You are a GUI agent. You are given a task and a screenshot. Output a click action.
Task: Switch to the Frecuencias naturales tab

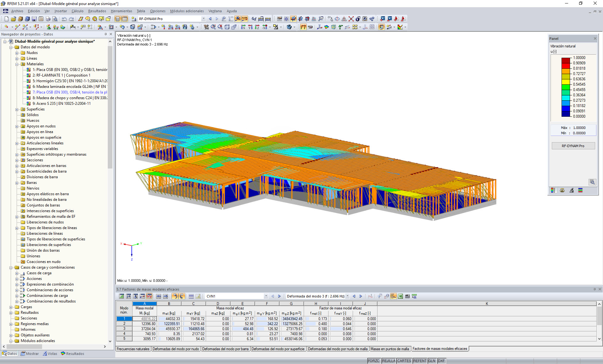coord(133,349)
